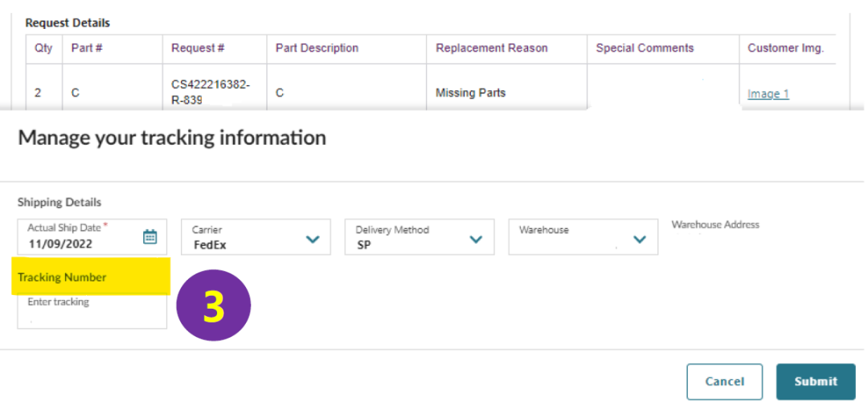Expand the Warehouse dropdown
This screenshot has height=402, width=868.
(640, 239)
